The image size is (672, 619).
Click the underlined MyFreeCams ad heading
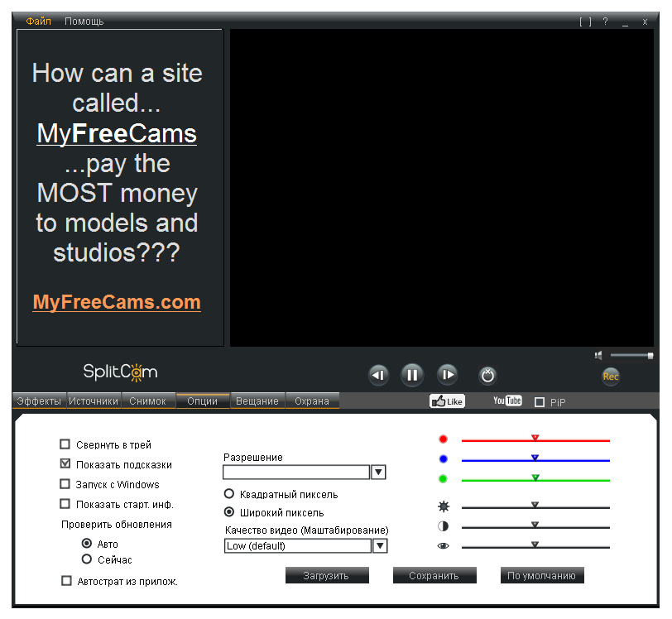117,134
